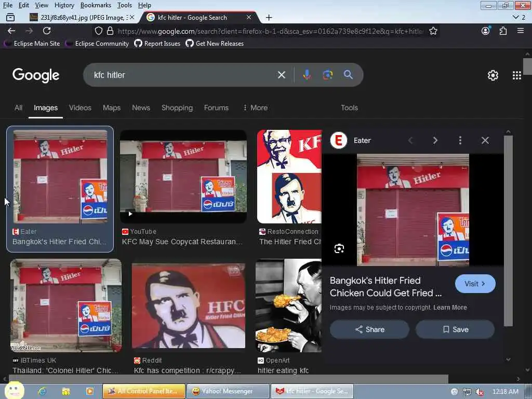The width and height of the screenshot is (532, 399).
Task: Open the History menu
Action: [64, 5]
